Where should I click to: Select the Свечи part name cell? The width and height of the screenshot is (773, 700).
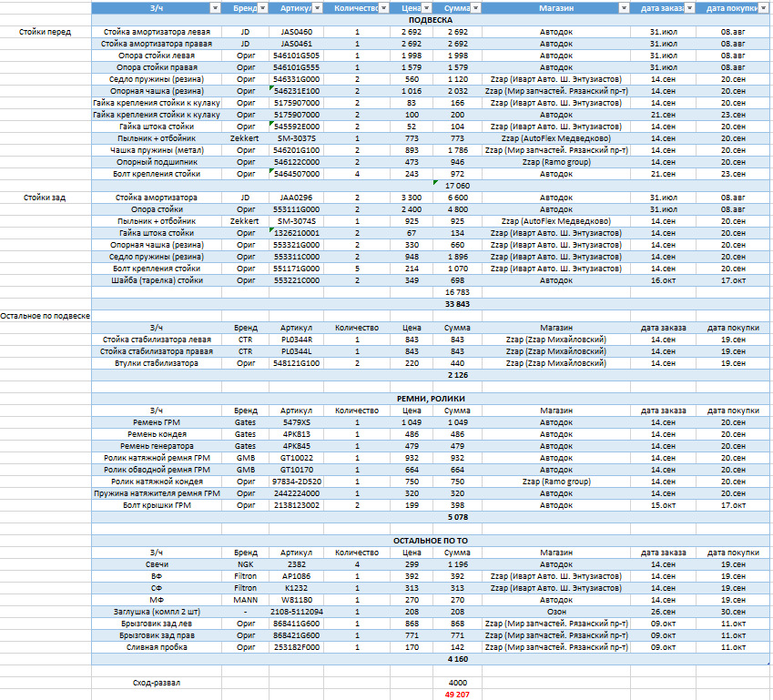[x=157, y=564]
